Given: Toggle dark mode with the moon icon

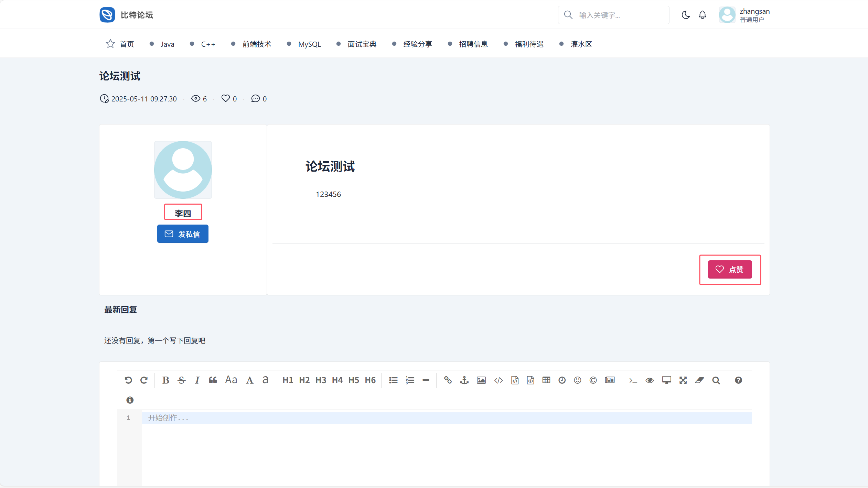Looking at the screenshot, I should pos(685,15).
